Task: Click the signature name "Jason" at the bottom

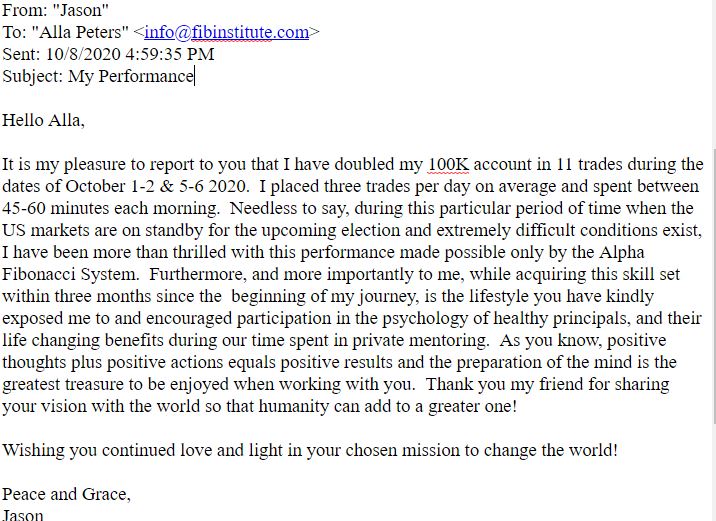Action: click(x=23, y=515)
